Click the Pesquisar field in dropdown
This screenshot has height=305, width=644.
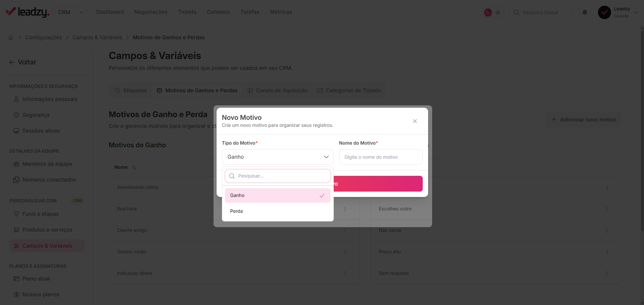[278, 176]
